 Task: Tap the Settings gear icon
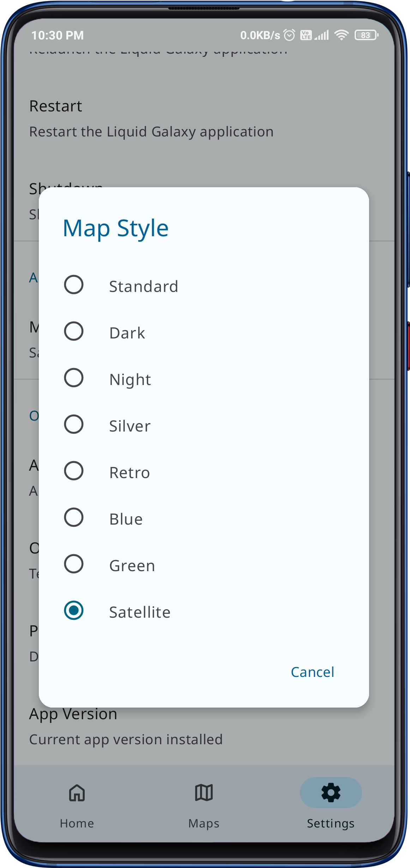pos(331,793)
